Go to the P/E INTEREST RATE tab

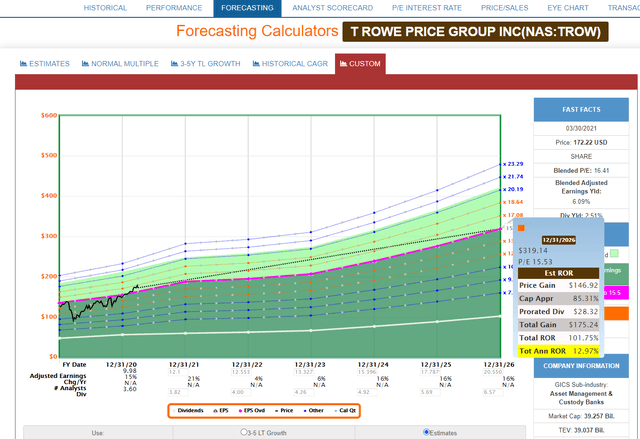tap(427, 8)
